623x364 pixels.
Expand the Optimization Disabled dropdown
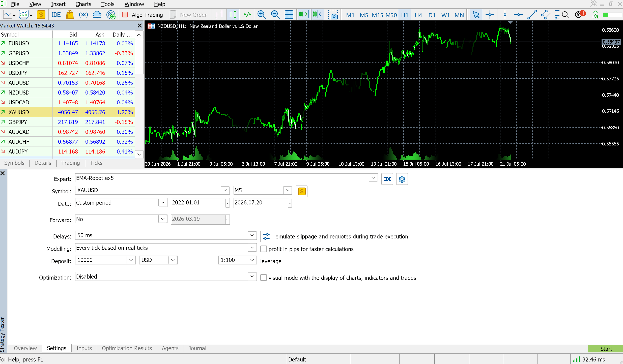click(252, 276)
